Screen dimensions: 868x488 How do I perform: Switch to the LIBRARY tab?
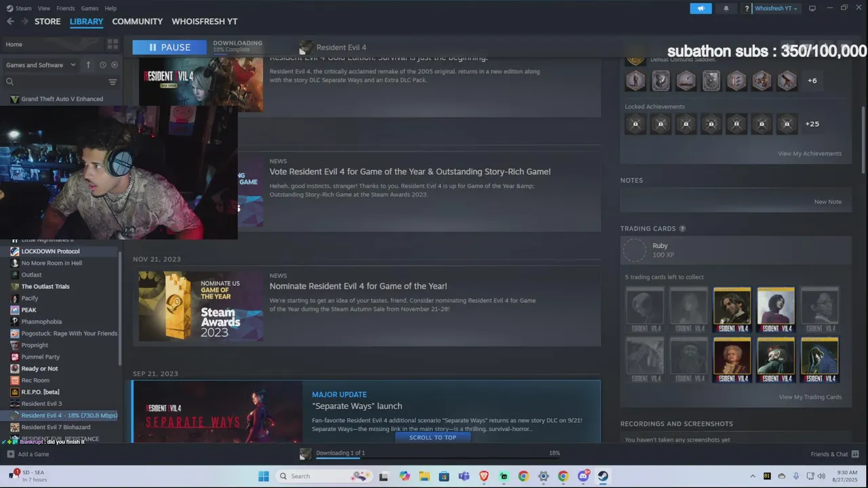tap(86, 22)
